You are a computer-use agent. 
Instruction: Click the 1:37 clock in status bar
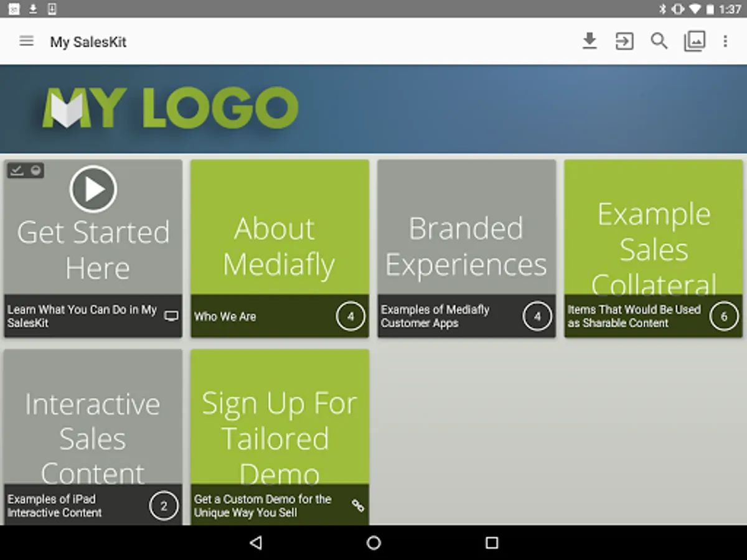(x=730, y=9)
